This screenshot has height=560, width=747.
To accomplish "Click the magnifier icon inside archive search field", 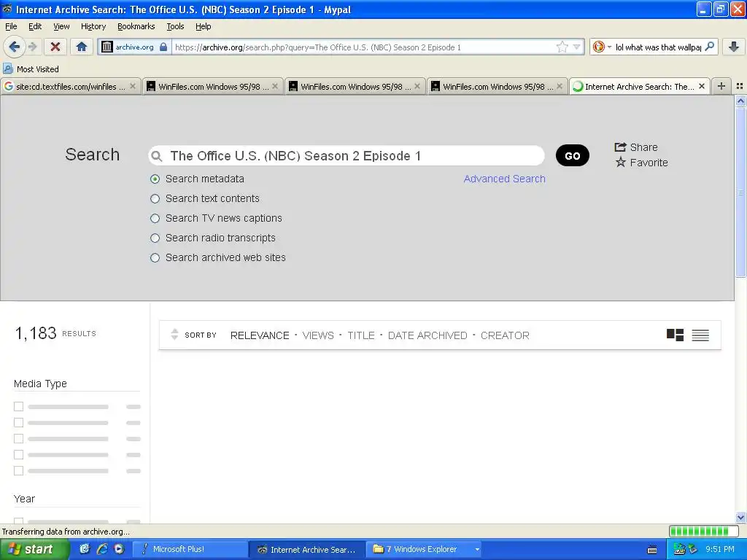I will pos(157,156).
